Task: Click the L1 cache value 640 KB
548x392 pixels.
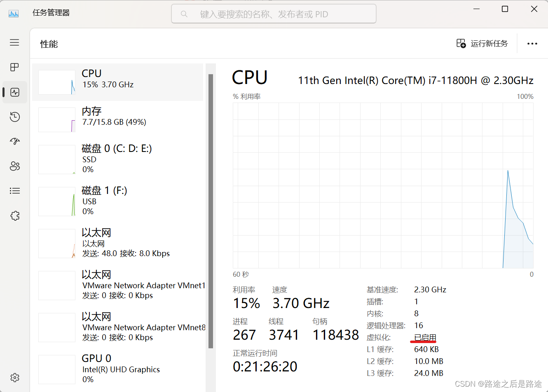Action: (426, 349)
